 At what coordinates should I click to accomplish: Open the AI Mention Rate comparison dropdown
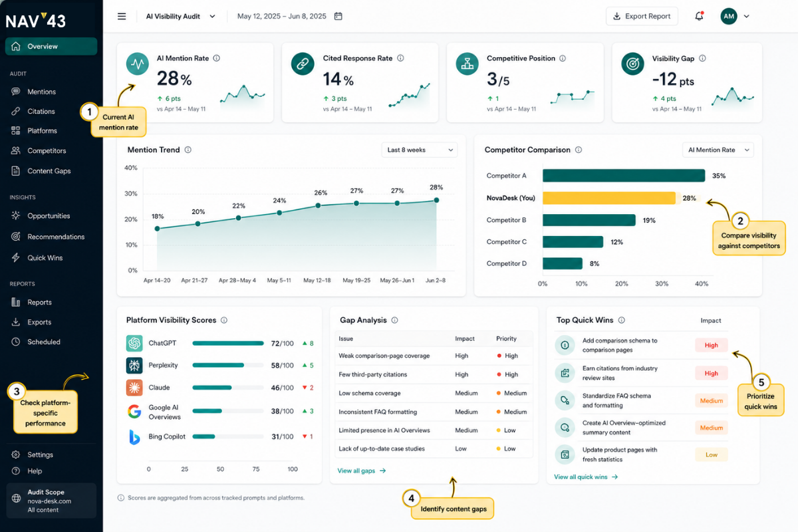[x=718, y=150]
